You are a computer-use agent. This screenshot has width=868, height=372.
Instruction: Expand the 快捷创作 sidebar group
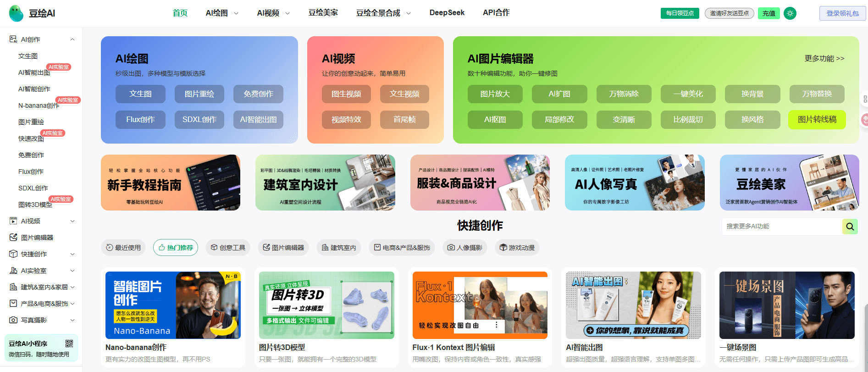(x=72, y=254)
